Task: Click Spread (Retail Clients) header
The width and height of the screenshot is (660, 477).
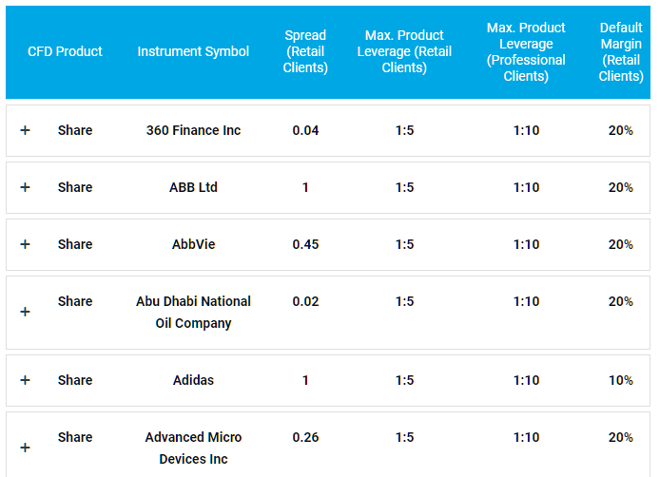Action: pos(306,51)
